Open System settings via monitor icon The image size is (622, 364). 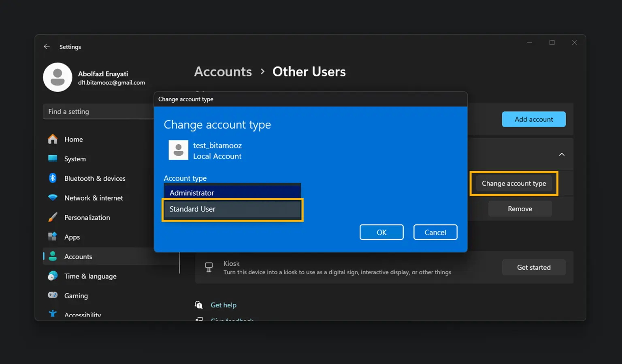(53, 159)
